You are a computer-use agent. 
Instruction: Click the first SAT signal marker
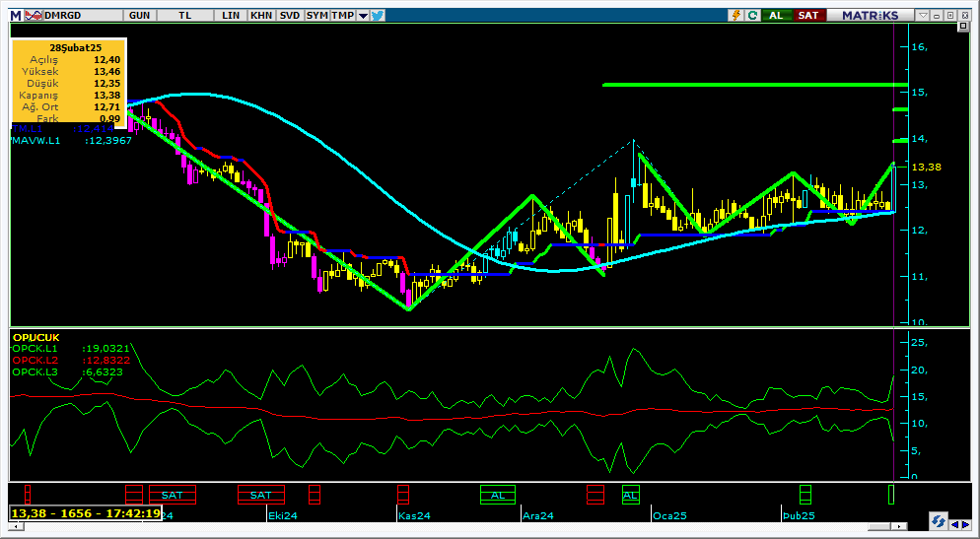(x=172, y=495)
